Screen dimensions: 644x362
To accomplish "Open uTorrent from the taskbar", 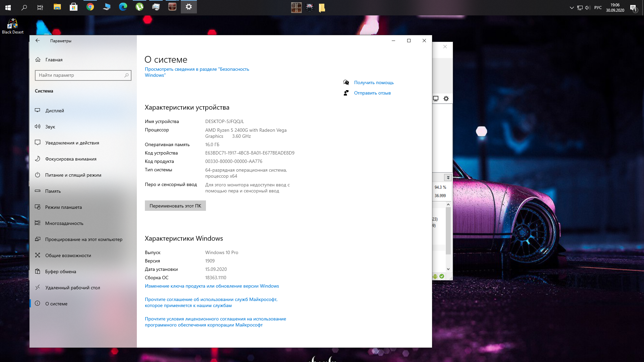I will pyautogui.click(x=140, y=7).
